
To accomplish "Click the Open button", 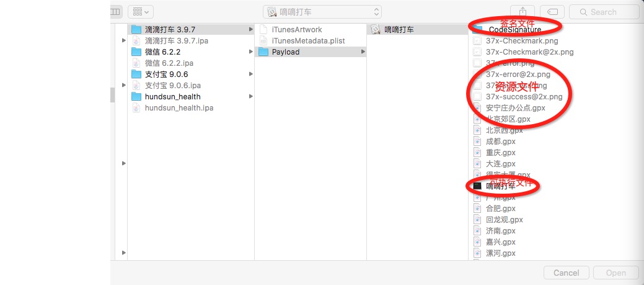I will [x=616, y=273].
